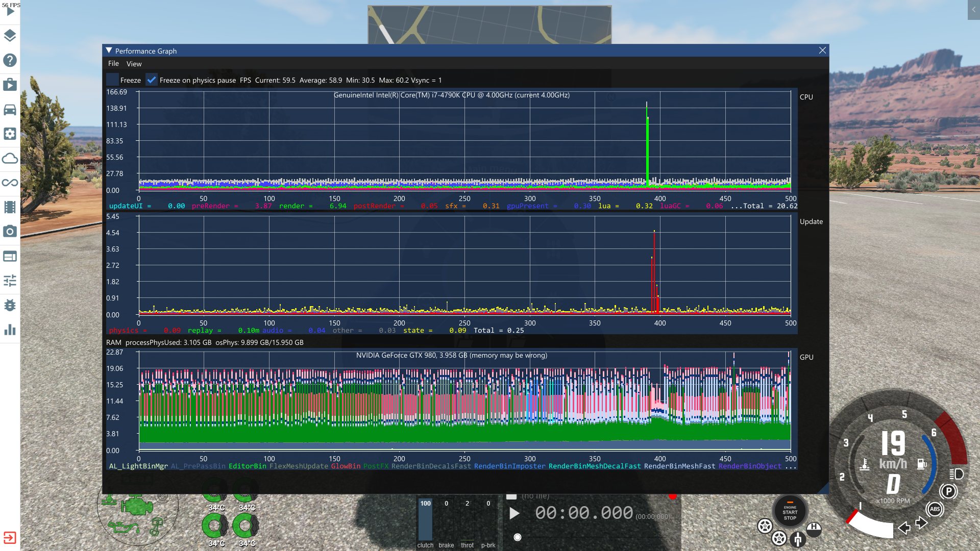
Task: Click the GPU graph plot area
Action: coord(464,401)
